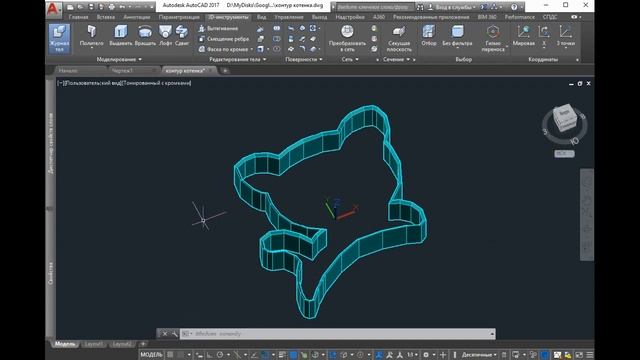Open the Надстройки ribbon tab
640x360 pixels.
[x=350, y=17]
